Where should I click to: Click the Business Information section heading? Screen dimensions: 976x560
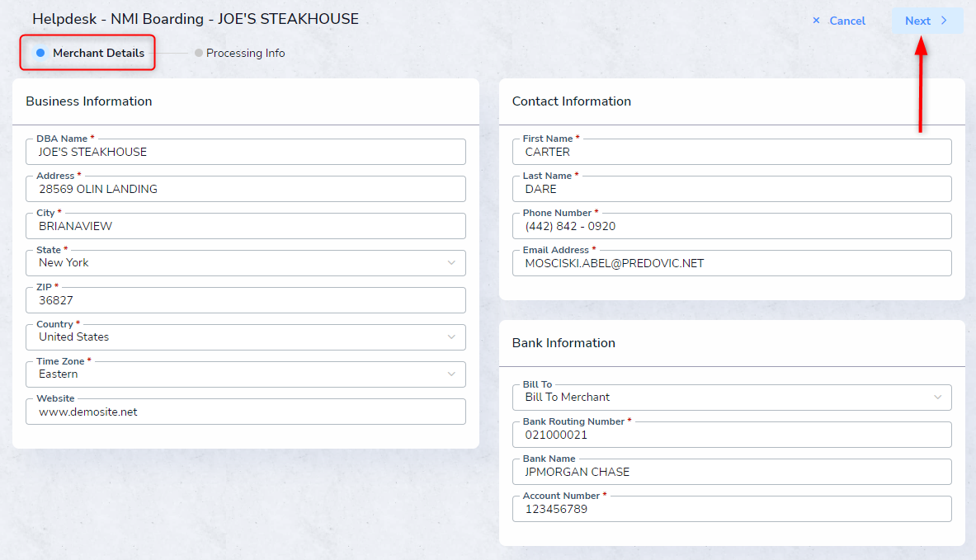(x=89, y=101)
